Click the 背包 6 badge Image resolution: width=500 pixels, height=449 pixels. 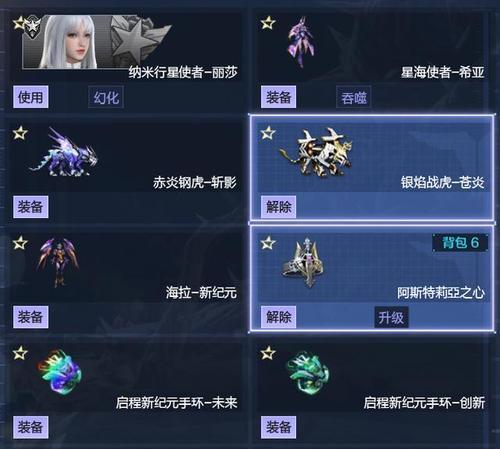tap(460, 243)
